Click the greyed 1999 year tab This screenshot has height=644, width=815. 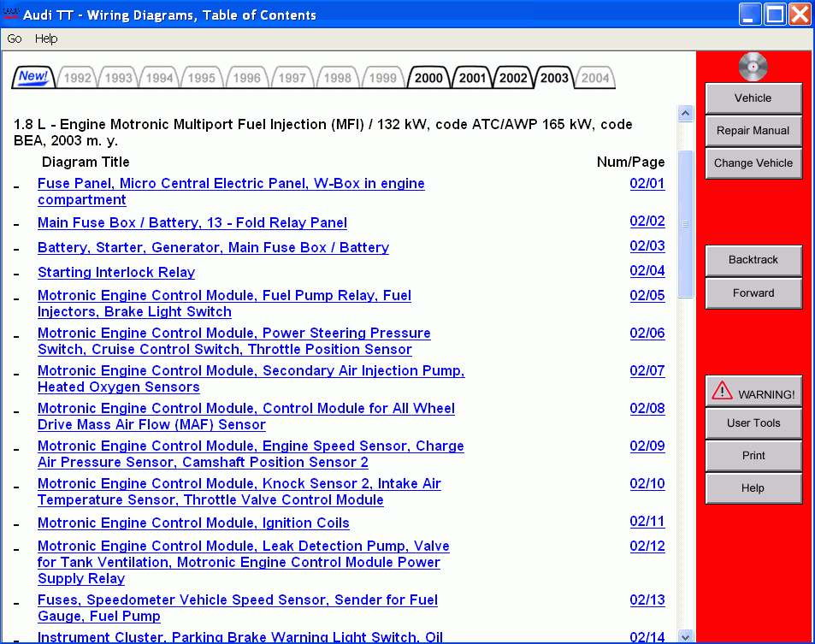tap(382, 78)
